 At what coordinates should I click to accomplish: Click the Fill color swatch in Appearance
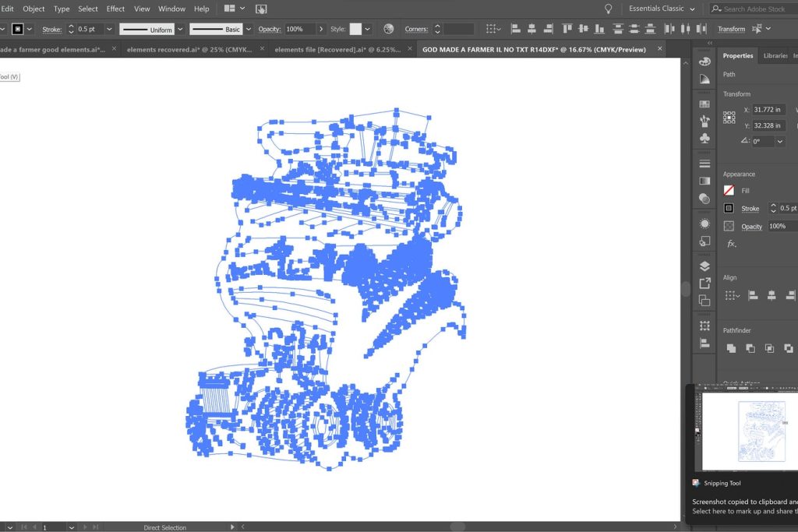pyautogui.click(x=729, y=190)
